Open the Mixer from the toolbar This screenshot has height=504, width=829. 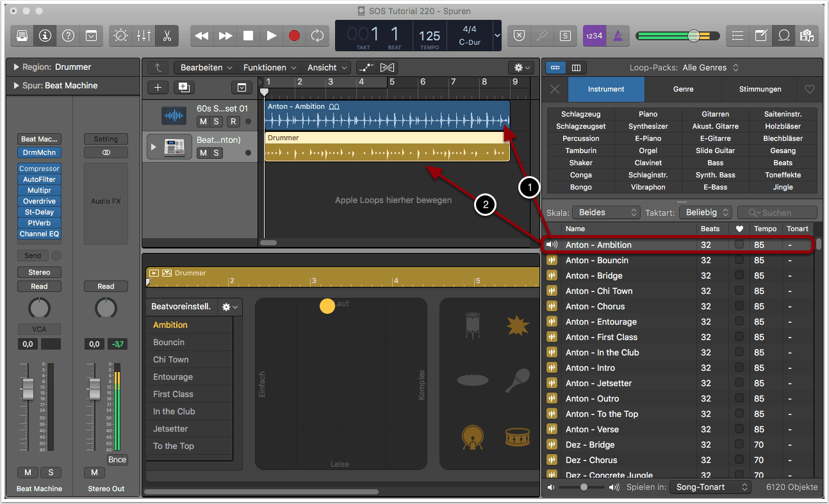tap(144, 36)
